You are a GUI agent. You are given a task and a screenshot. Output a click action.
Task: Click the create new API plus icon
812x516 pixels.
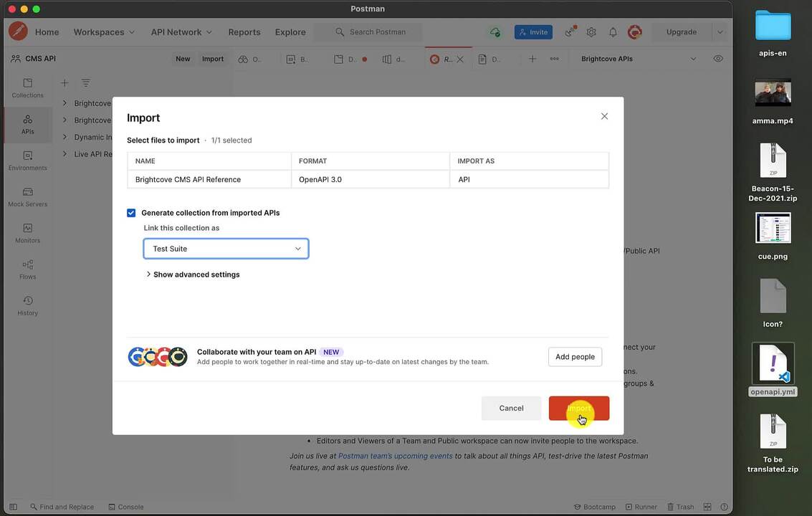[65, 83]
